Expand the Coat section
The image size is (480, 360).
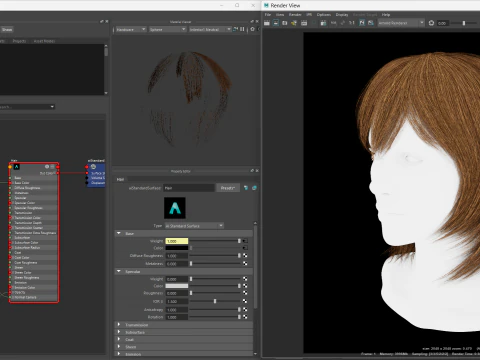pyautogui.click(x=119, y=339)
